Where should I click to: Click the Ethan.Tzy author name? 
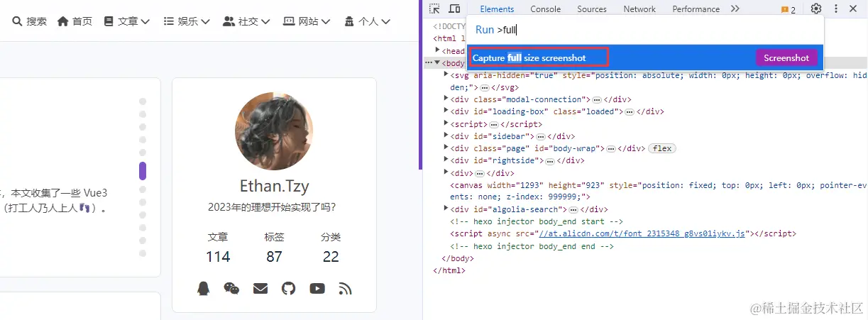tap(274, 186)
